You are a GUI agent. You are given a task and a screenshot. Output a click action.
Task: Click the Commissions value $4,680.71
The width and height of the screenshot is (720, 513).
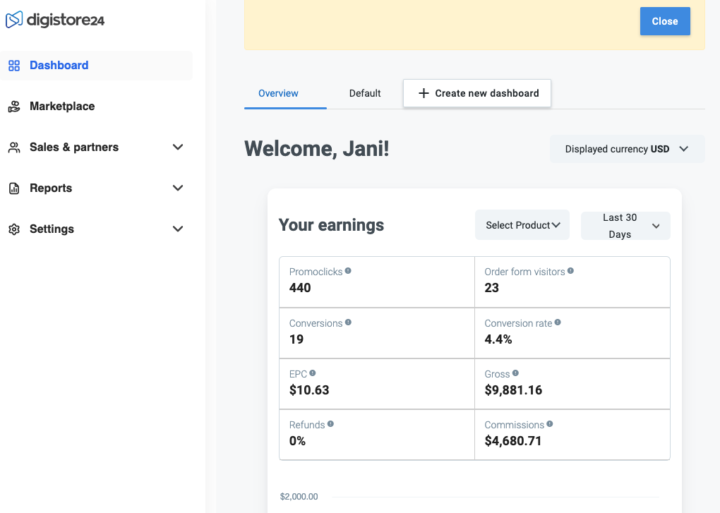click(513, 441)
